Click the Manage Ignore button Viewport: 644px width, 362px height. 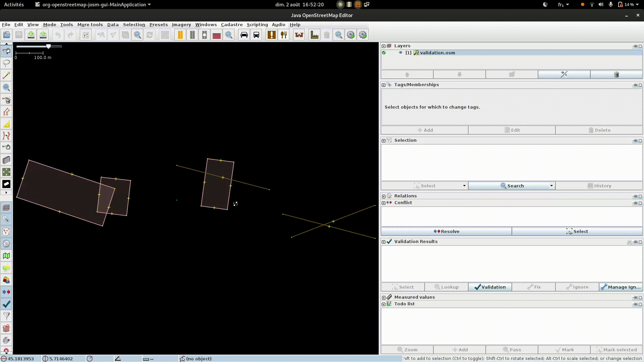point(621,287)
